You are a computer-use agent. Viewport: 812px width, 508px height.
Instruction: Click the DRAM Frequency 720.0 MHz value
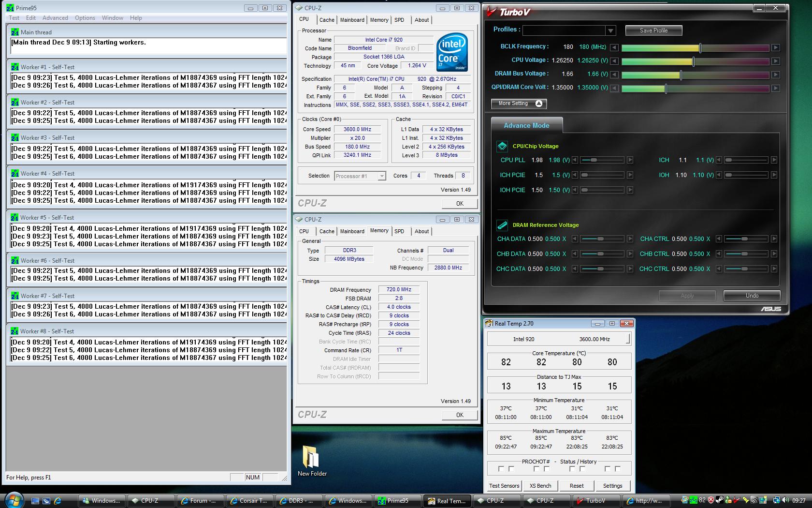pyautogui.click(x=399, y=289)
